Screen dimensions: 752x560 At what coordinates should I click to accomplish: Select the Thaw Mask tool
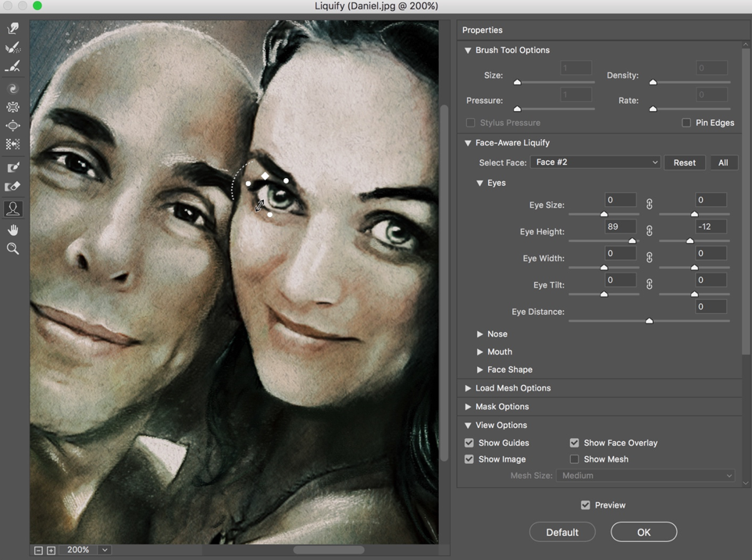13,186
